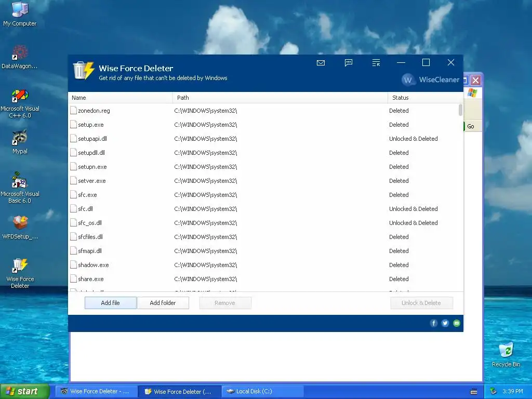This screenshot has width=532, height=399.
Task: Click the Wise Force Deleter trash-bolt logo
Action: coord(84,71)
